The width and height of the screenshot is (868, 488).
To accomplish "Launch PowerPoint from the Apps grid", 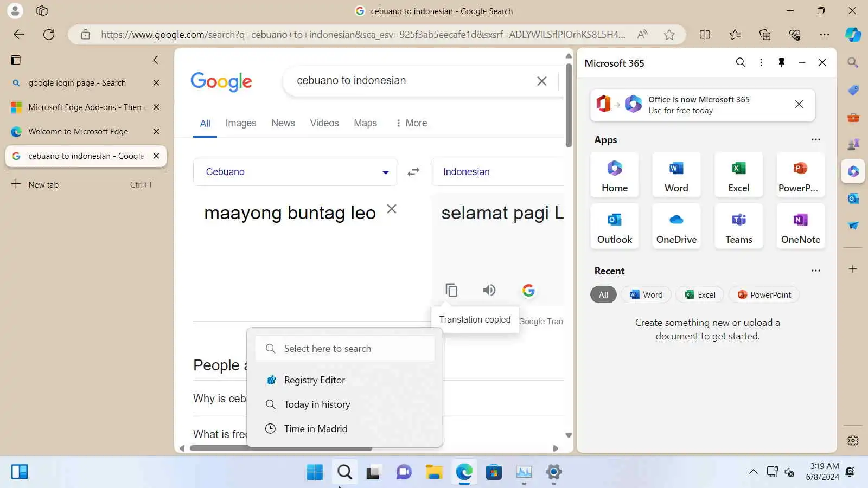I will pyautogui.click(x=800, y=174).
